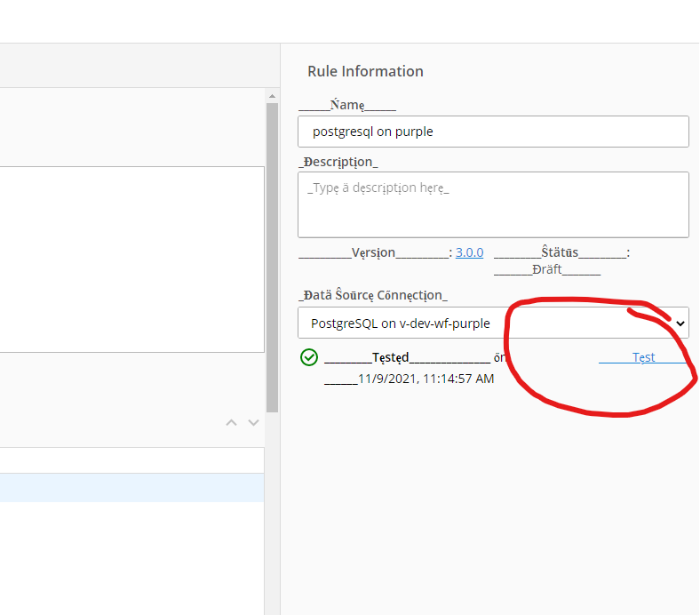
Task: Click the Test connection link
Action: point(643,357)
